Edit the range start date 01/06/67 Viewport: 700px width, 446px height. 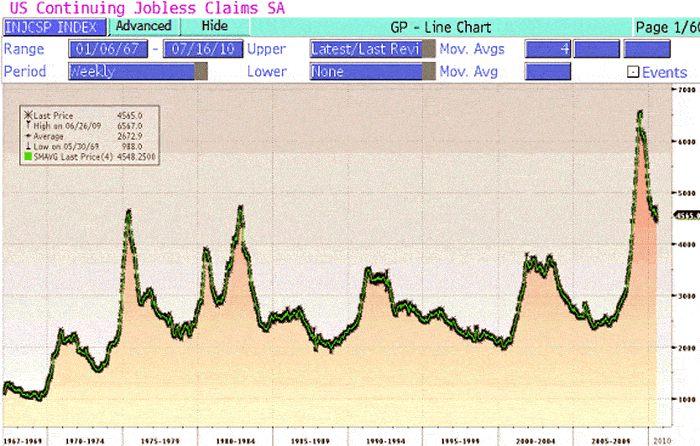106,48
